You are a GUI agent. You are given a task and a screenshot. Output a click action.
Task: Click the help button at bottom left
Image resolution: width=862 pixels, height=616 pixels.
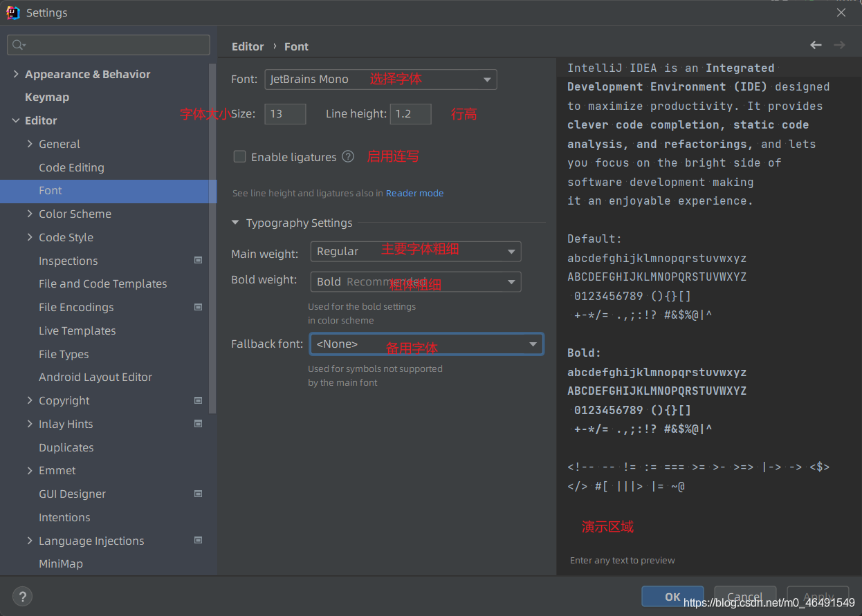(22, 596)
